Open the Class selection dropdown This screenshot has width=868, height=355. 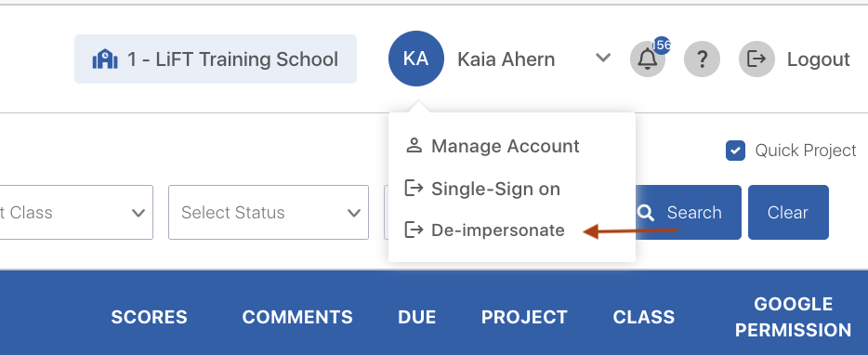tap(76, 212)
